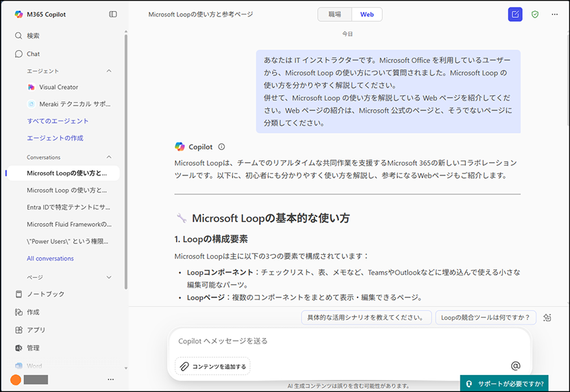Open the top-right more options menu
570x392 pixels.
[554, 14]
